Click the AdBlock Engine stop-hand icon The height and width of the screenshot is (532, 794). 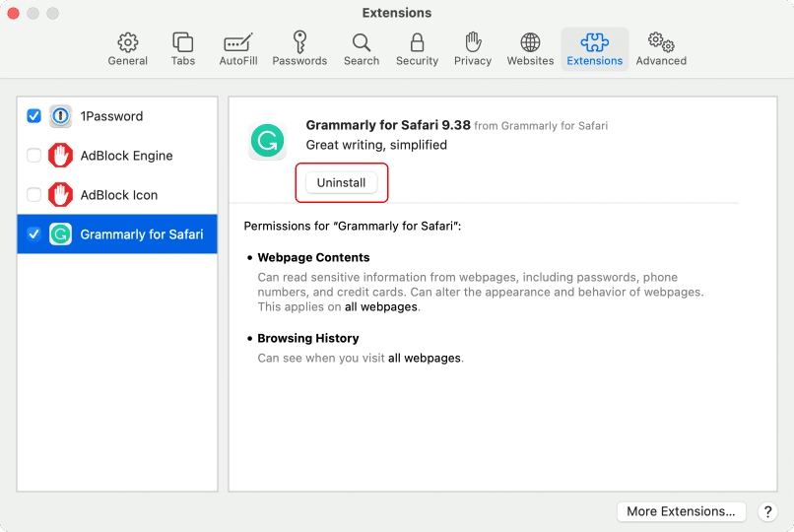pyautogui.click(x=60, y=156)
